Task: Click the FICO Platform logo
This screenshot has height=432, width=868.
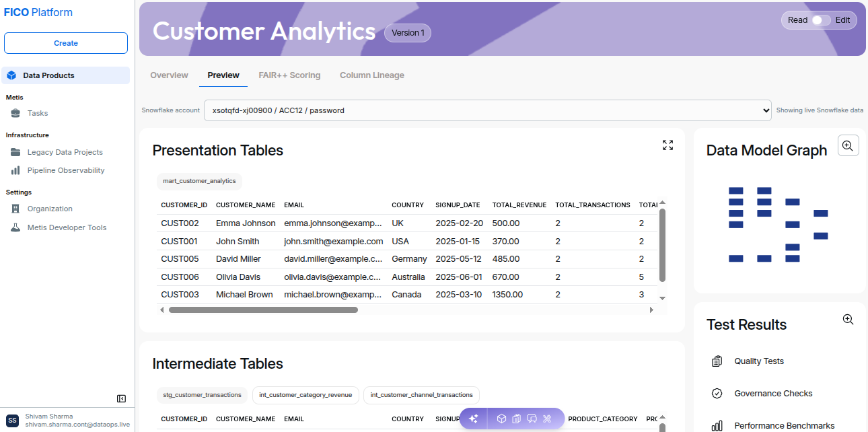Action: point(38,12)
